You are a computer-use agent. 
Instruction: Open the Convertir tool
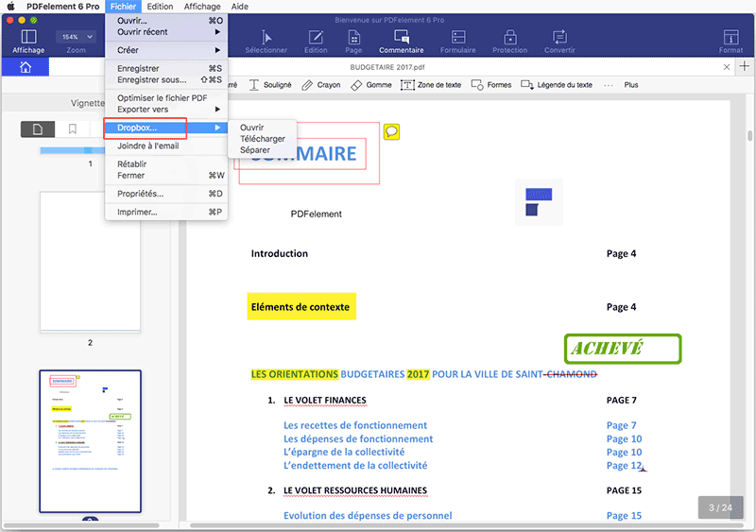click(x=559, y=42)
